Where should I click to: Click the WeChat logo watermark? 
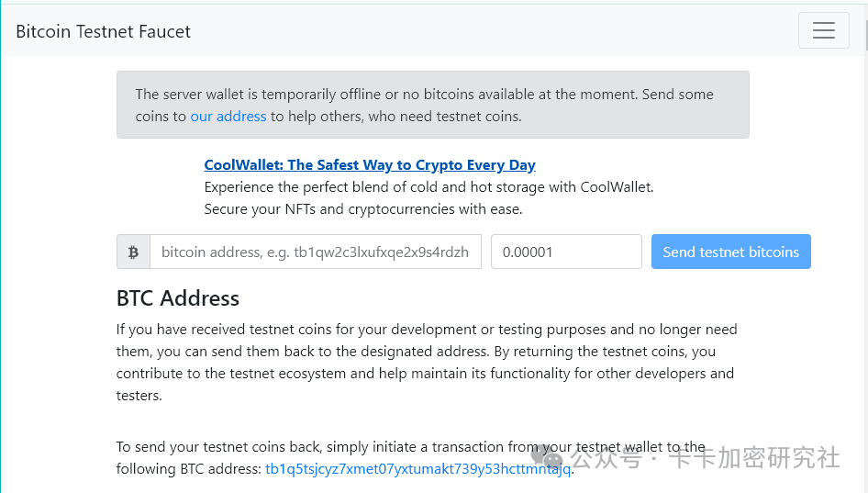coord(548,456)
